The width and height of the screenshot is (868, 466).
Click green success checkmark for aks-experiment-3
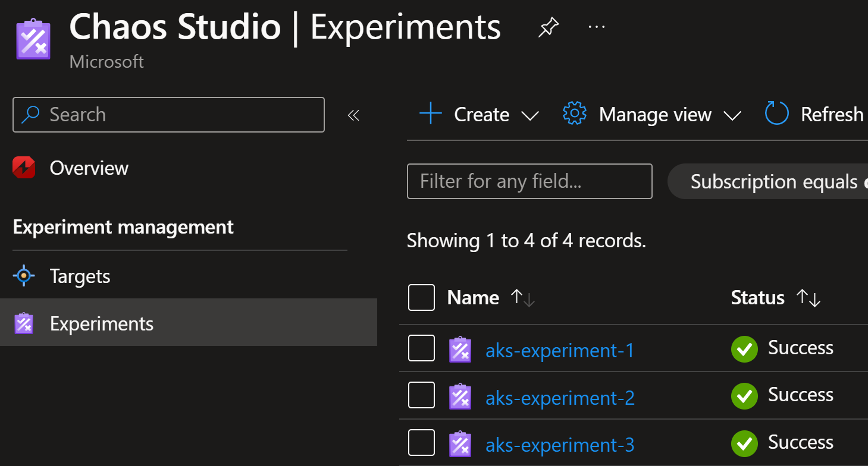pos(744,443)
